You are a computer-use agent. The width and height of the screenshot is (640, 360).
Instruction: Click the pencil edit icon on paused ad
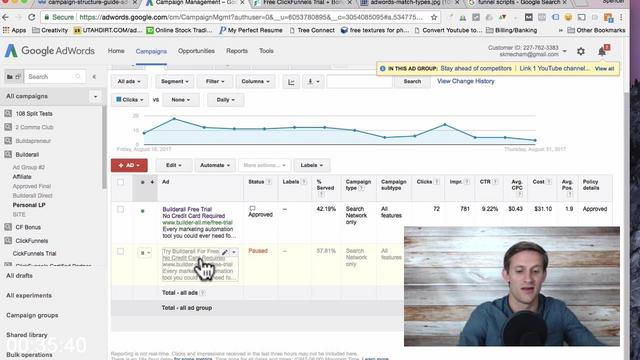[x=224, y=252]
